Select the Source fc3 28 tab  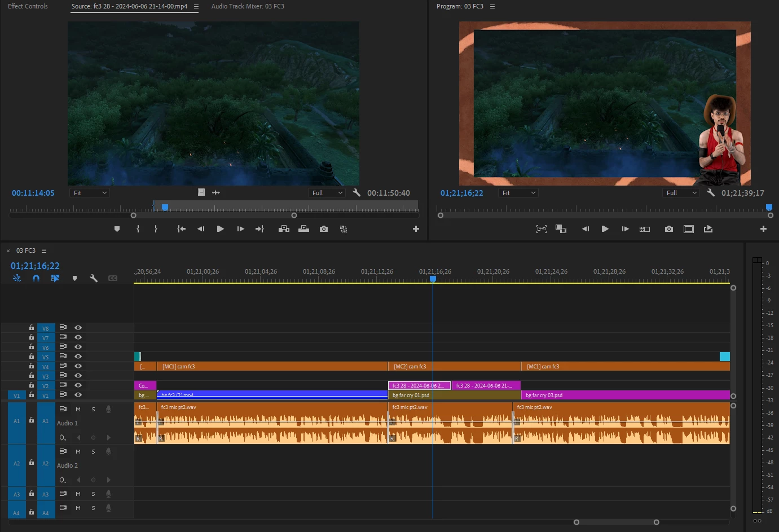tap(129, 6)
